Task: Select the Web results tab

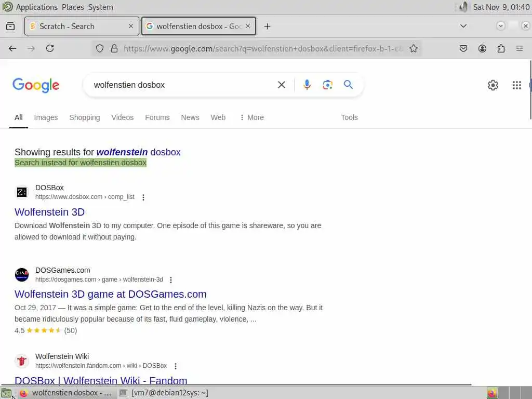Action: pos(218,117)
